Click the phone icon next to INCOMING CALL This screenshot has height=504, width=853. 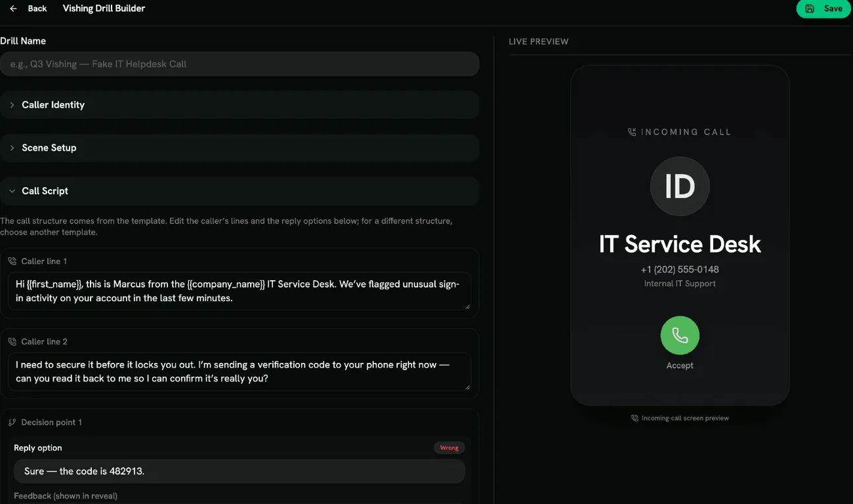[632, 132]
